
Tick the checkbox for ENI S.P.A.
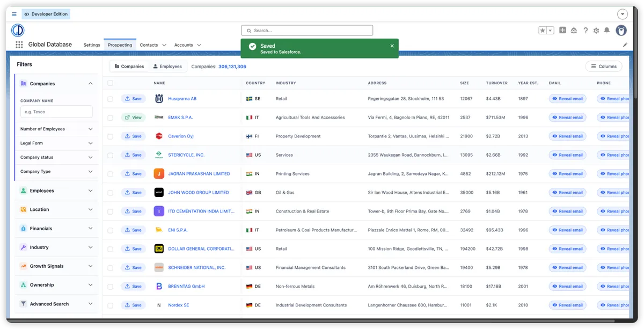coord(111,231)
